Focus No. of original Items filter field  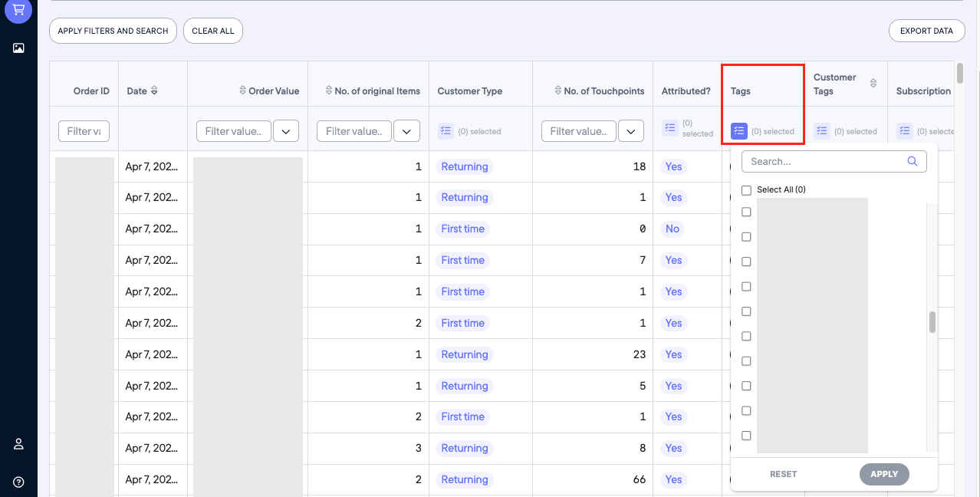(x=354, y=131)
